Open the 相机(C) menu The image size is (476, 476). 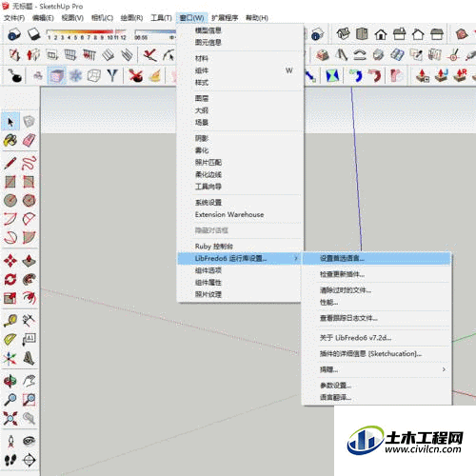[x=102, y=18]
